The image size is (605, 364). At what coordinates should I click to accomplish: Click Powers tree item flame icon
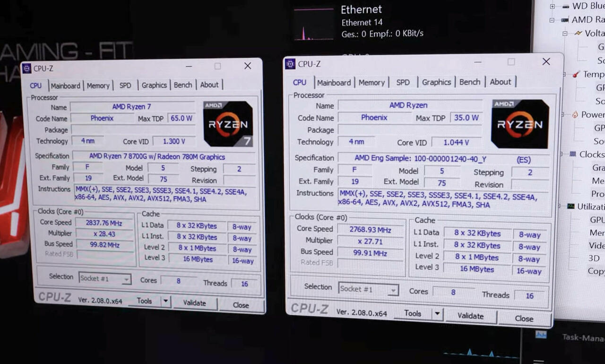point(575,114)
